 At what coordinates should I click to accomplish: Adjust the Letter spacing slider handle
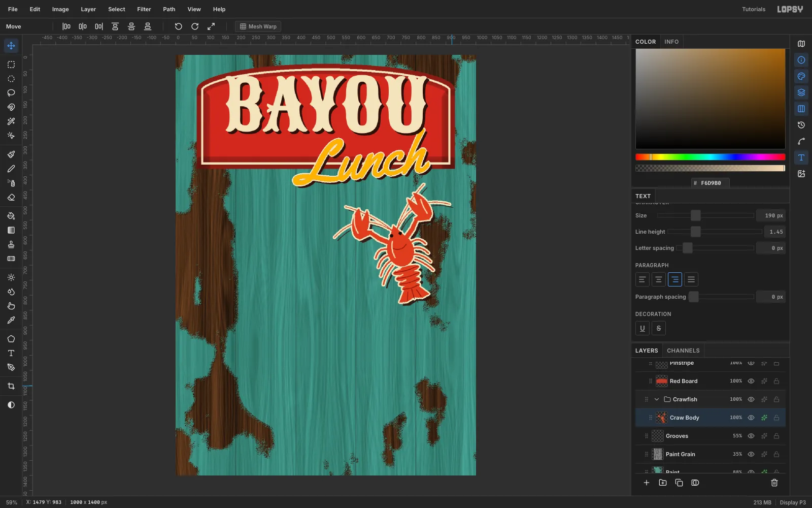[688, 248]
